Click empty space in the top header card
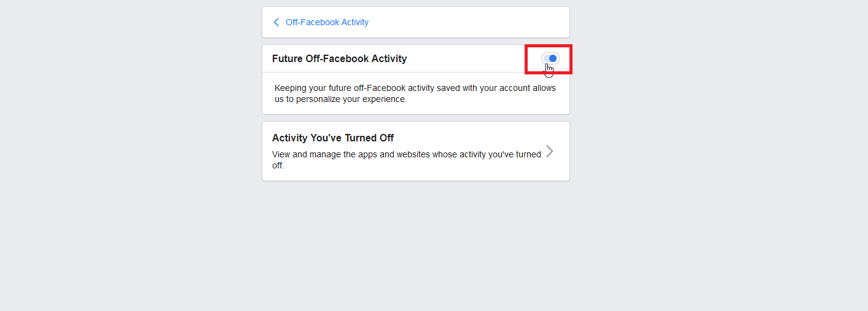This screenshot has width=868, height=311. pyautogui.click(x=467, y=22)
